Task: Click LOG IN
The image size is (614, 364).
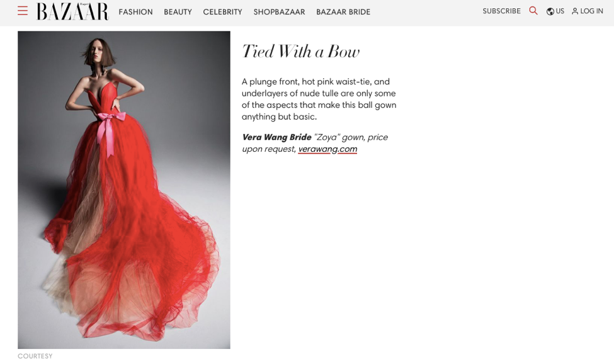Action: click(x=588, y=11)
